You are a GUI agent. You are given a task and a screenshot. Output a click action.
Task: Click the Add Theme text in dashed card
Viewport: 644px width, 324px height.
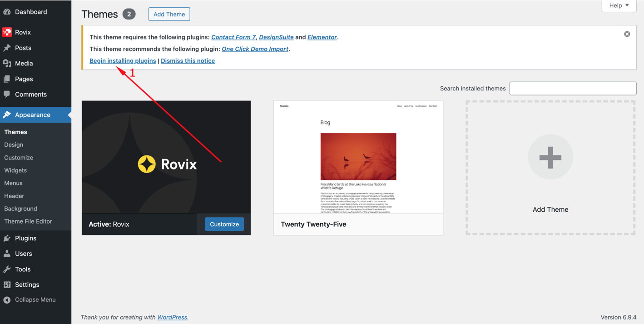click(550, 209)
